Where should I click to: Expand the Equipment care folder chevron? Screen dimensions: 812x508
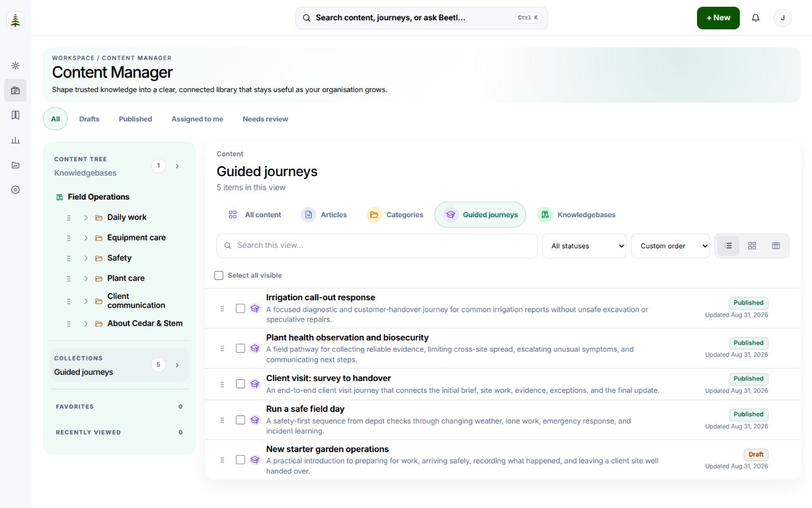click(86, 238)
